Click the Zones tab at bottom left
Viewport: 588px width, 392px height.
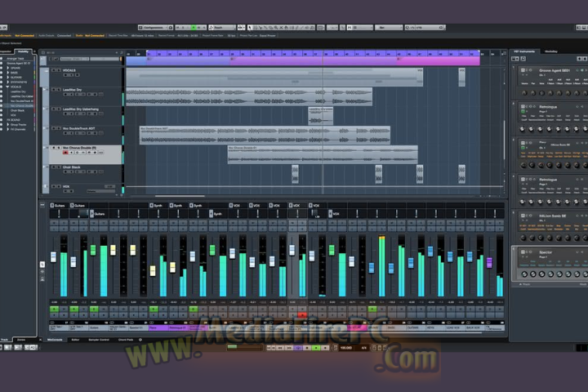21,340
